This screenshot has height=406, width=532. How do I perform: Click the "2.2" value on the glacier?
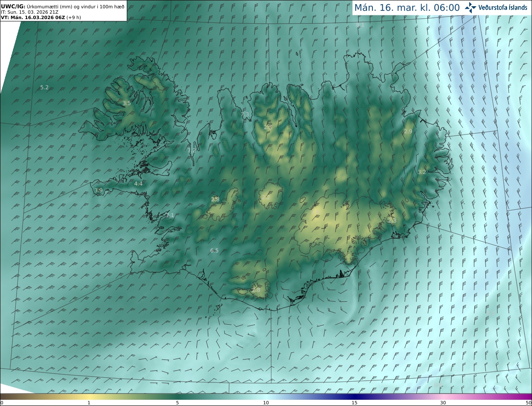pyautogui.click(x=266, y=198)
